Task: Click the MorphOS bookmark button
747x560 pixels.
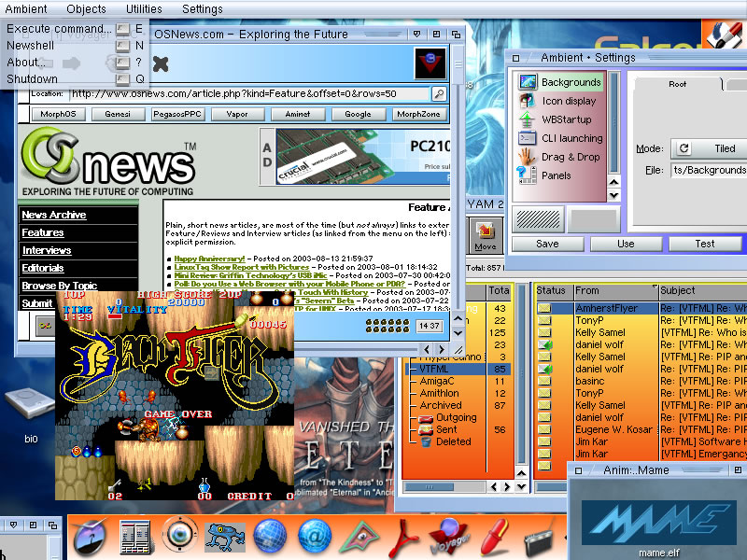Action: [x=58, y=114]
